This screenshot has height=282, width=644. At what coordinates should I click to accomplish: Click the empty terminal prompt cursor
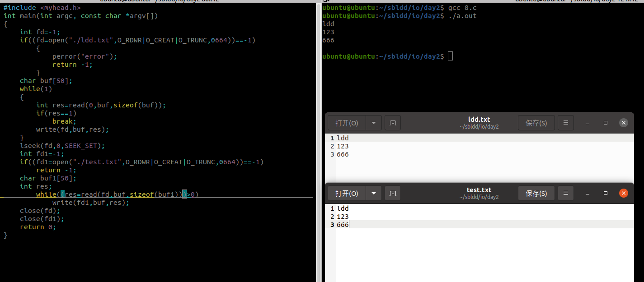(450, 56)
